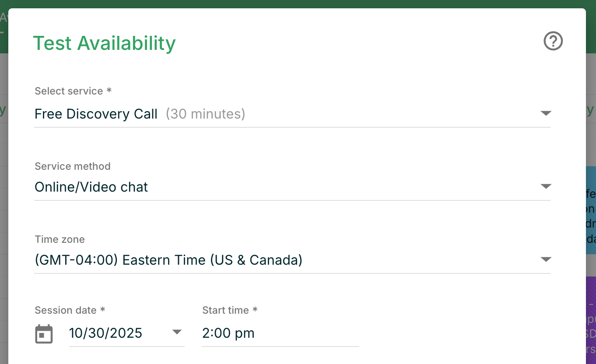Click the 2:00 pm start time field

280,333
